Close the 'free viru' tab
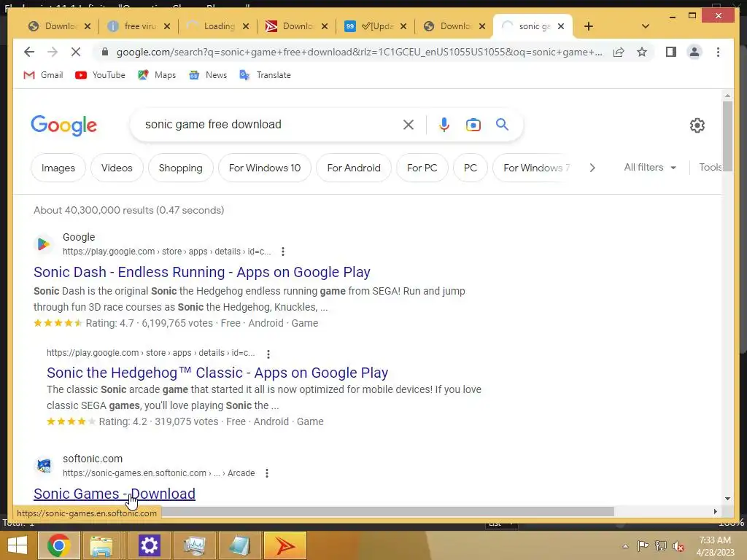The height and width of the screenshot is (560, 747). click(167, 26)
